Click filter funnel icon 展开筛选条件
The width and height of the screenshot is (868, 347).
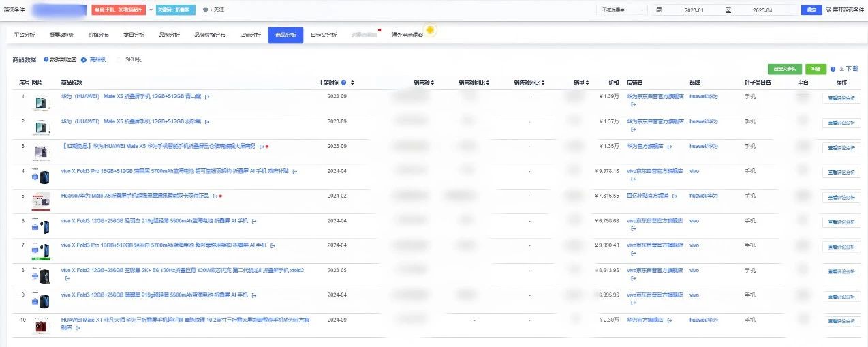(x=827, y=10)
